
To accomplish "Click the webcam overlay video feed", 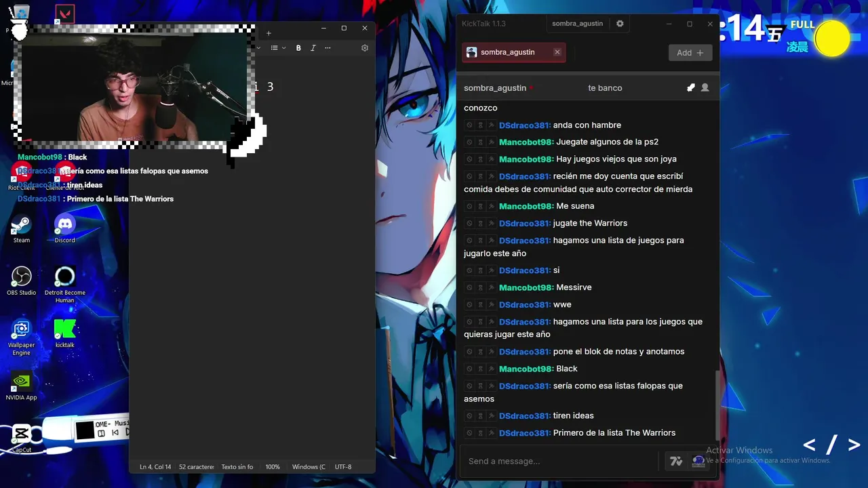I will pyautogui.click(x=134, y=88).
